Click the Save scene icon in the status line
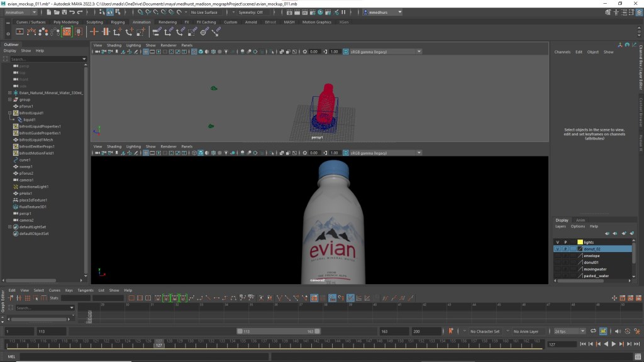 (63, 12)
